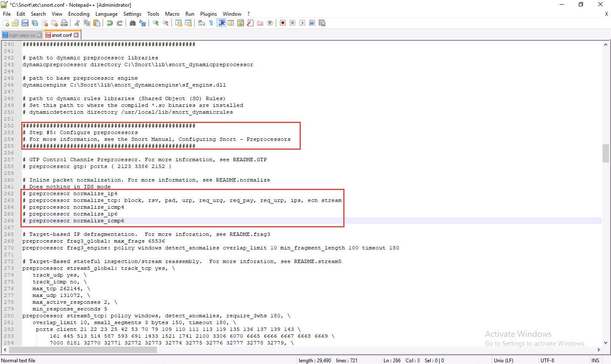Undo the last edit with the green arrow
Screen dimensions: 611x364
tap(110, 23)
